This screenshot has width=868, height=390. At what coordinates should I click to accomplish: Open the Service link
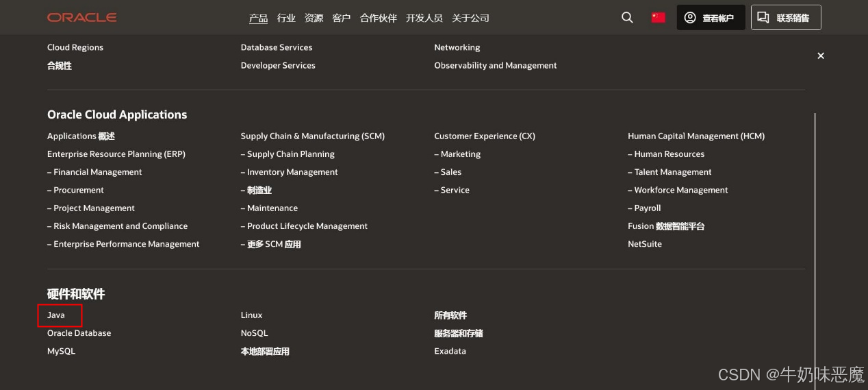point(452,190)
